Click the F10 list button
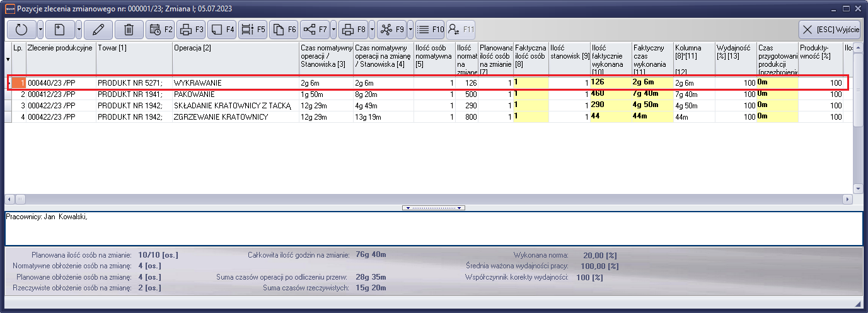 point(431,30)
